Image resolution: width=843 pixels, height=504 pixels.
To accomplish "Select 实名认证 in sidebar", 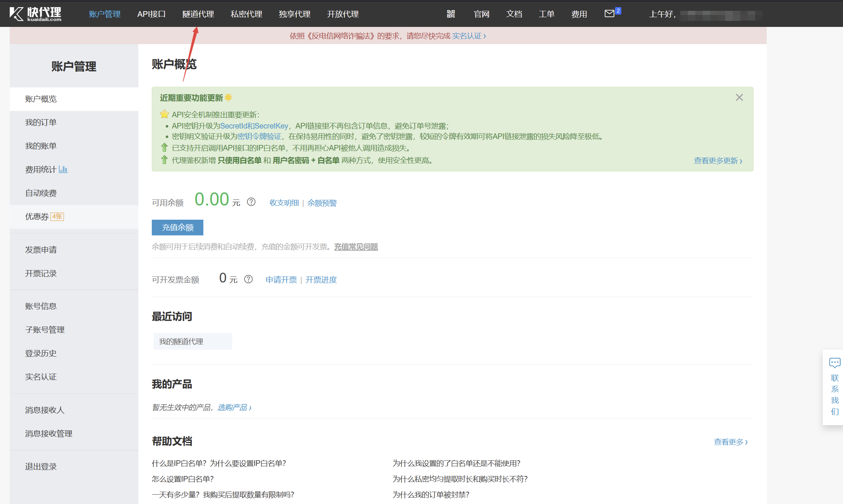I will (74, 377).
